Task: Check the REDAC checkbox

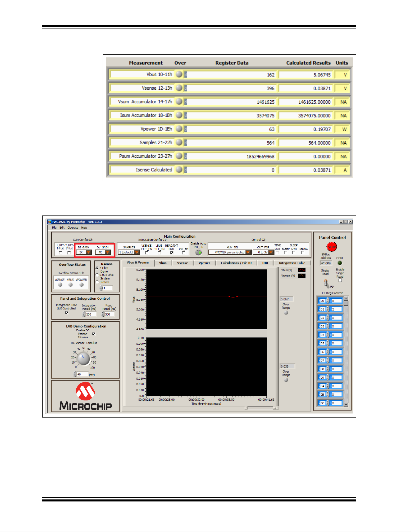Action: pyautogui.click(x=303, y=252)
